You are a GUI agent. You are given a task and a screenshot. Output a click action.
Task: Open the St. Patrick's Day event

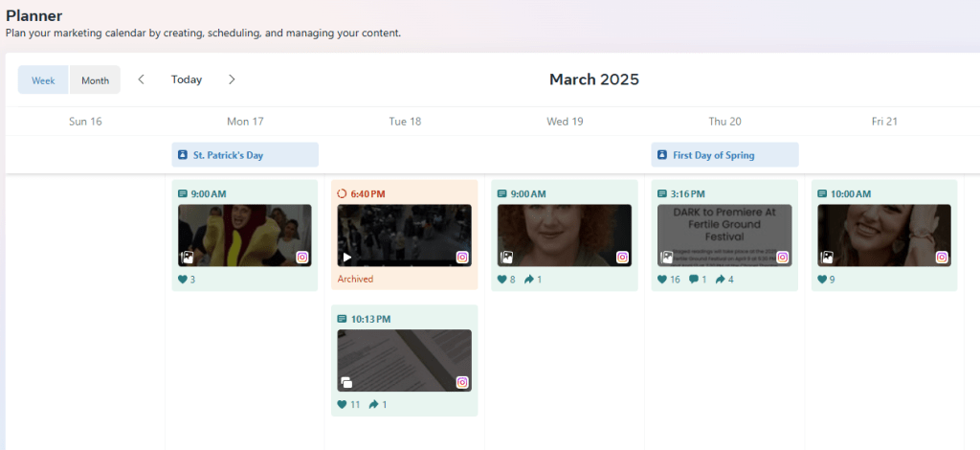245,155
